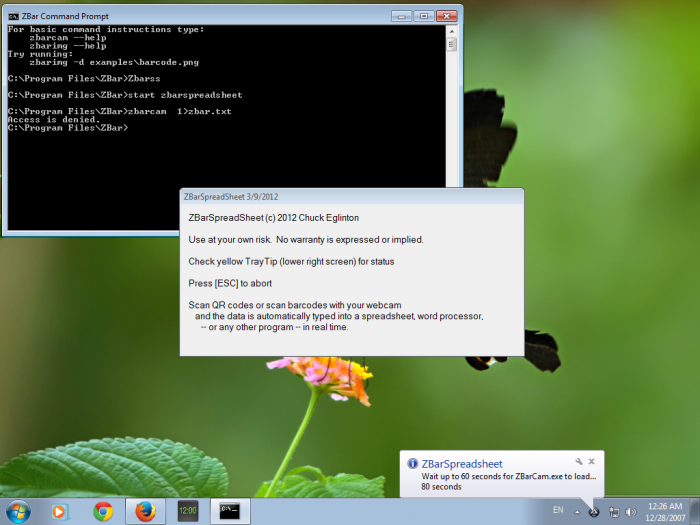This screenshot has height=525, width=700.
Task: Click the Command Prompt scrollbar up arrow
Action: (x=451, y=32)
